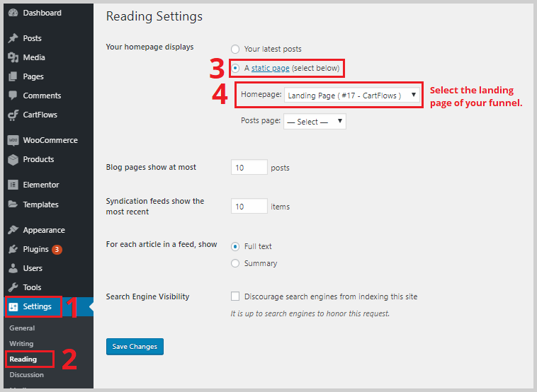Open the Homepage dropdown

(351, 95)
